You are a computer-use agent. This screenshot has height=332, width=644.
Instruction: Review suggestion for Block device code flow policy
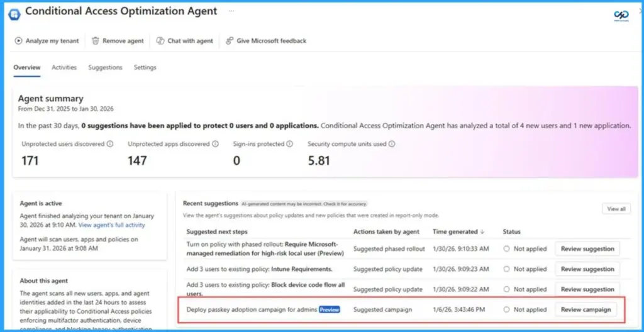coord(587,289)
